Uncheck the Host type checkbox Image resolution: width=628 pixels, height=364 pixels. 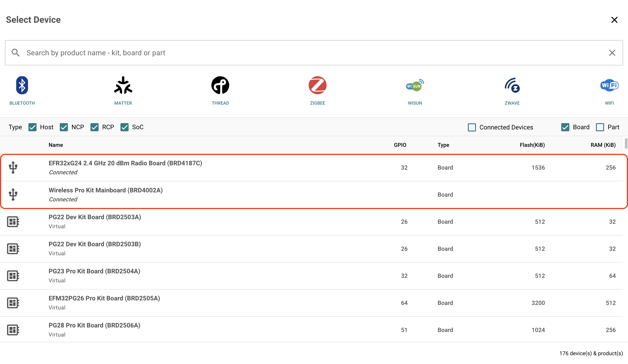click(33, 127)
